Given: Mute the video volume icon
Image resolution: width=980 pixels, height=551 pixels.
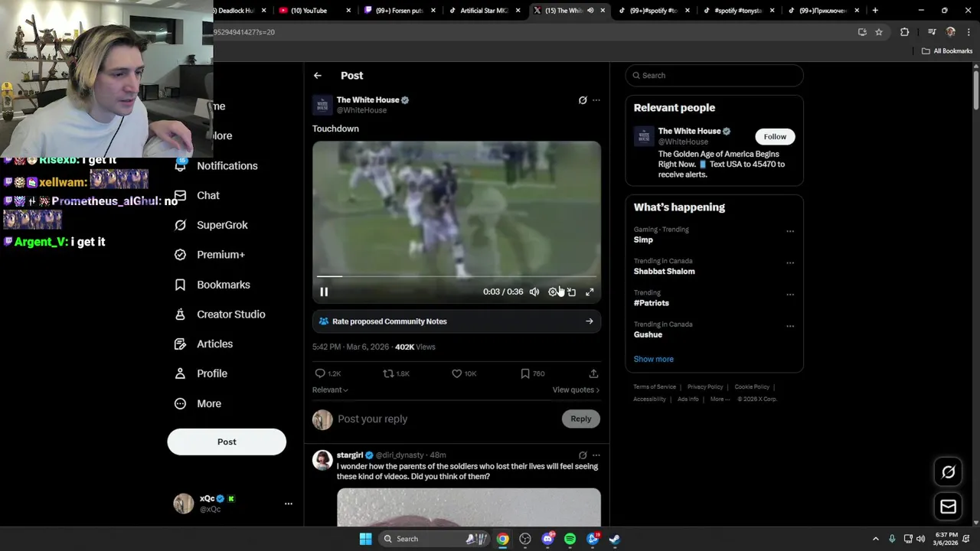Looking at the screenshot, I should [x=534, y=292].
